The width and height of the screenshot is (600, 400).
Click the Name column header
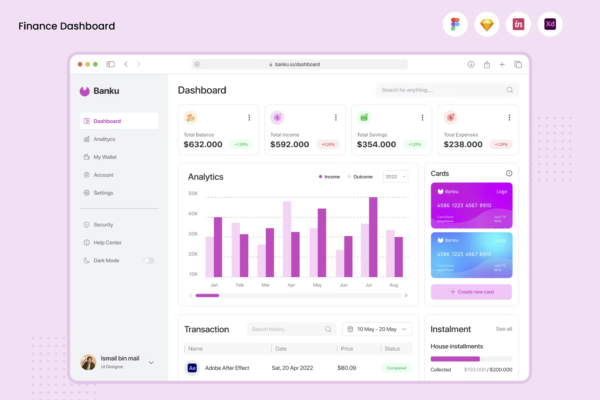195,349
